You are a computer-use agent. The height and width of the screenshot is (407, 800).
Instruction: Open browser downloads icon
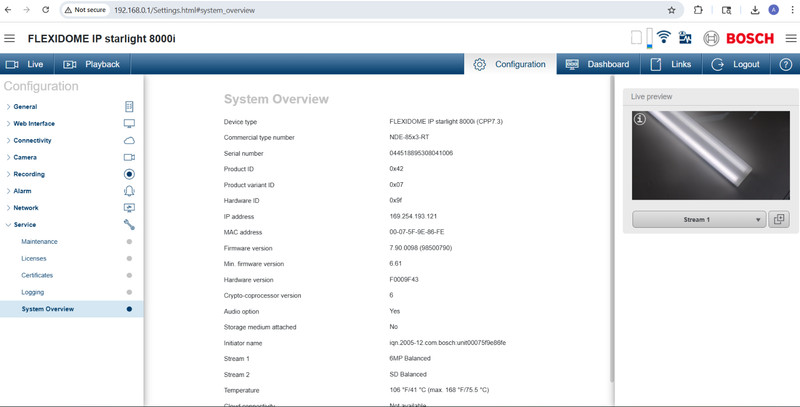click(x=755, y=10)
